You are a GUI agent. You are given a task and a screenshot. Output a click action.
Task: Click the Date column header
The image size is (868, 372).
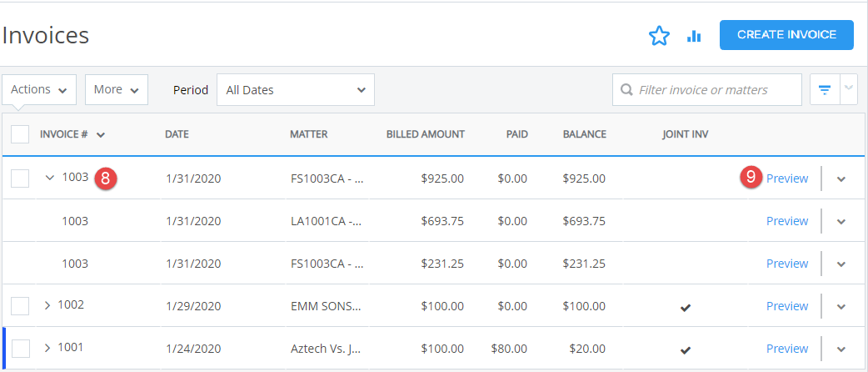[x=177, y=134]
